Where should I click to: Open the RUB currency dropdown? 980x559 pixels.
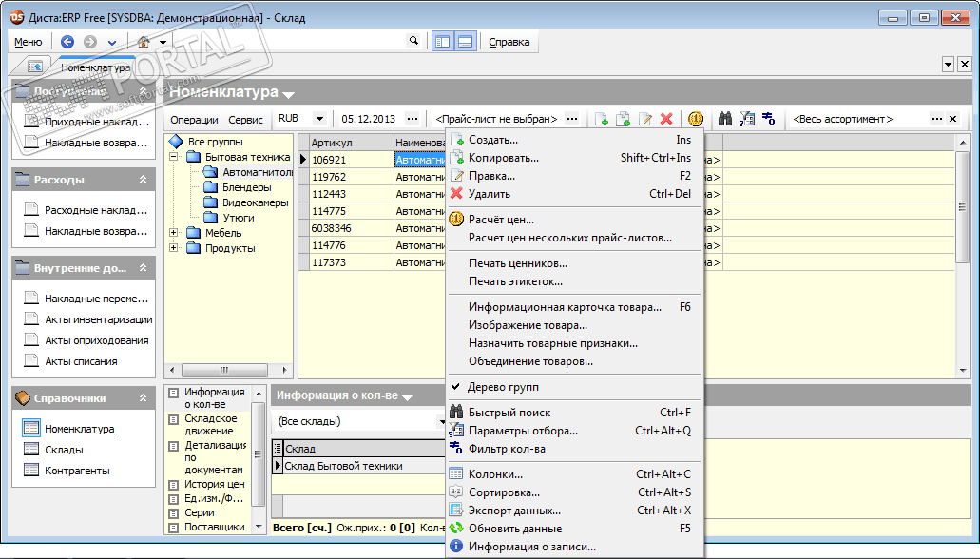pyautogui.click(x=319, y=119)
